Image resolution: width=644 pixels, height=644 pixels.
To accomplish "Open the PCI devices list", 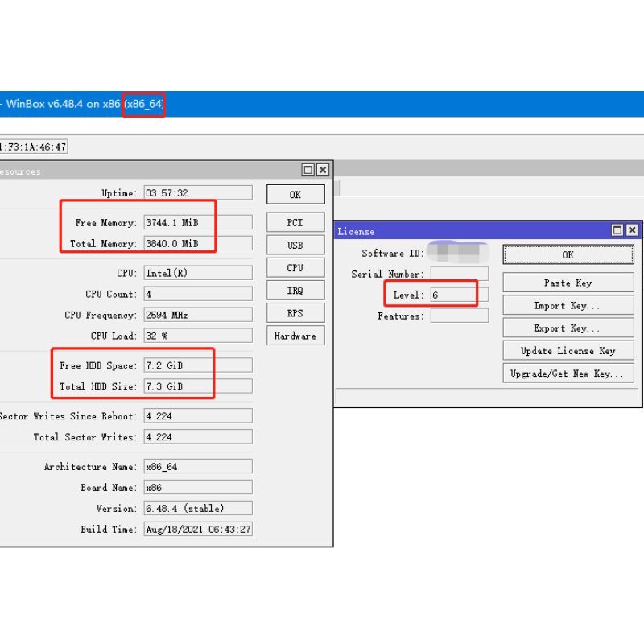I will [295, 222].
